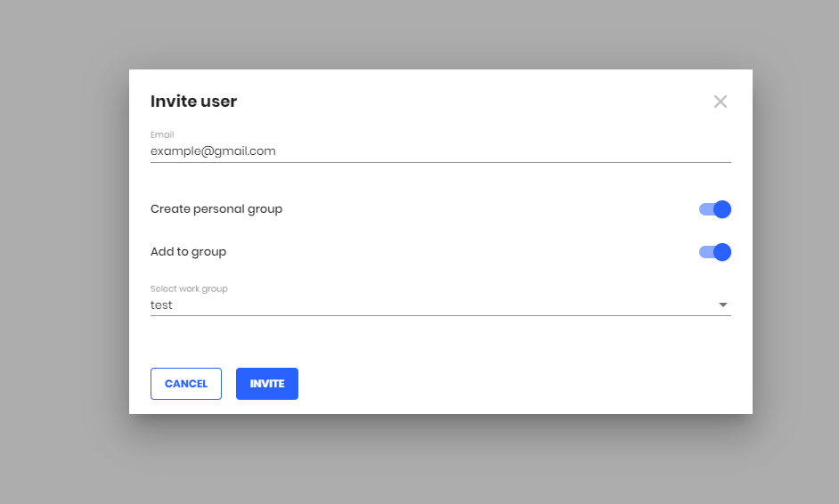Click the small Email field label
This screenshot has height=504, width=839.
[x=162, y=134]
